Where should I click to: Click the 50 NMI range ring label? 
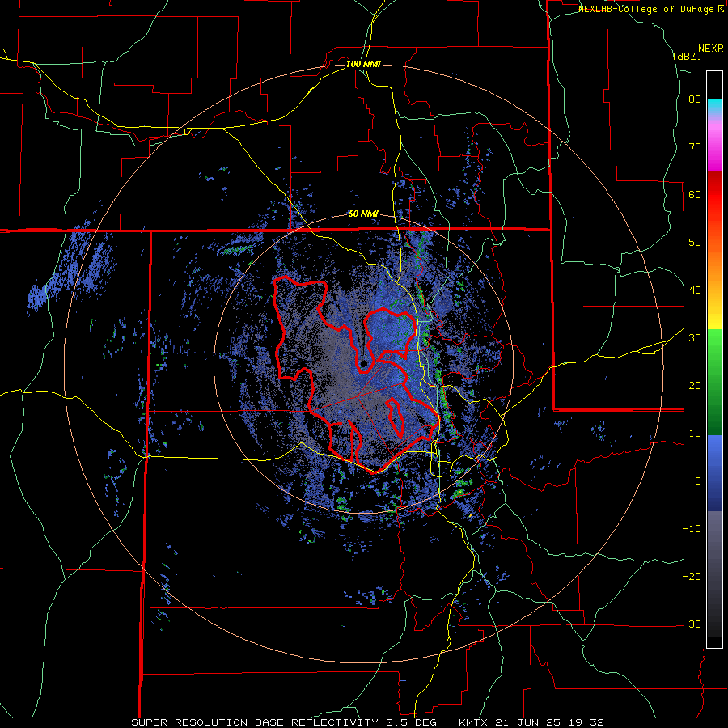[x=363, y=214]
